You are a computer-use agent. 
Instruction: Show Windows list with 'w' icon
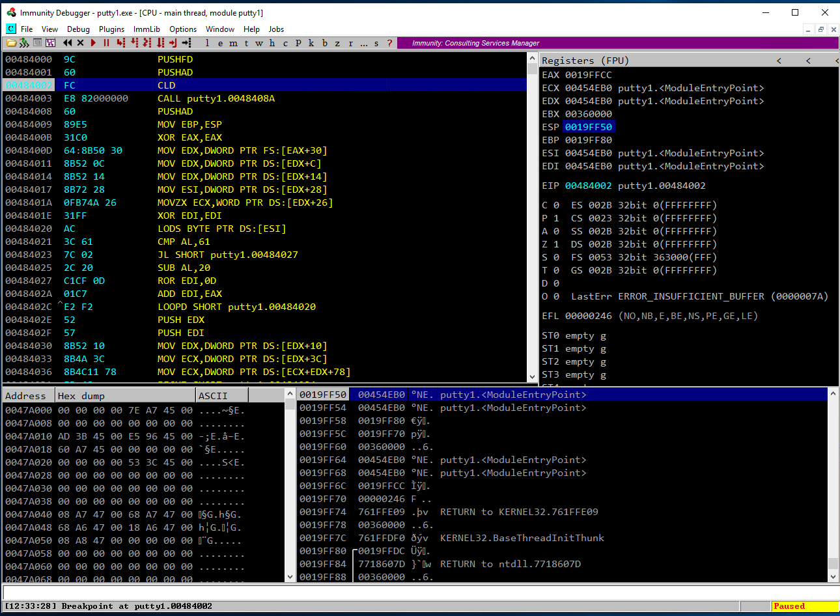[x=259, y=43]
